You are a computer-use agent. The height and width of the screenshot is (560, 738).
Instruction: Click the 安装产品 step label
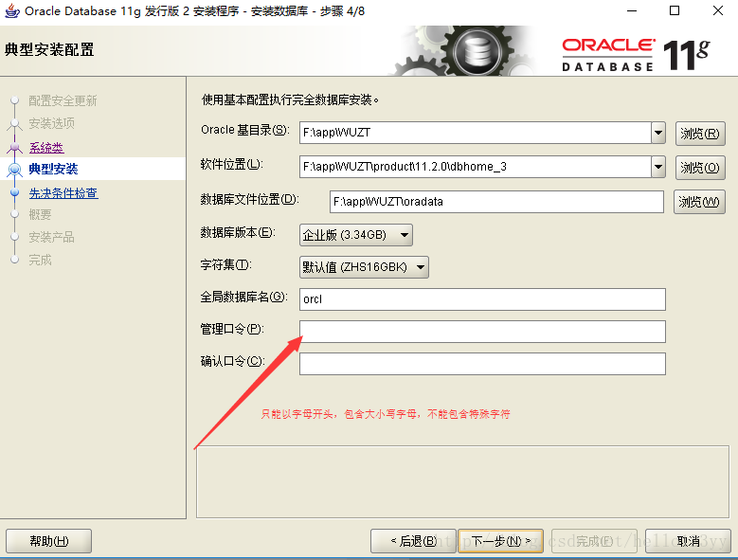[52, 237]
